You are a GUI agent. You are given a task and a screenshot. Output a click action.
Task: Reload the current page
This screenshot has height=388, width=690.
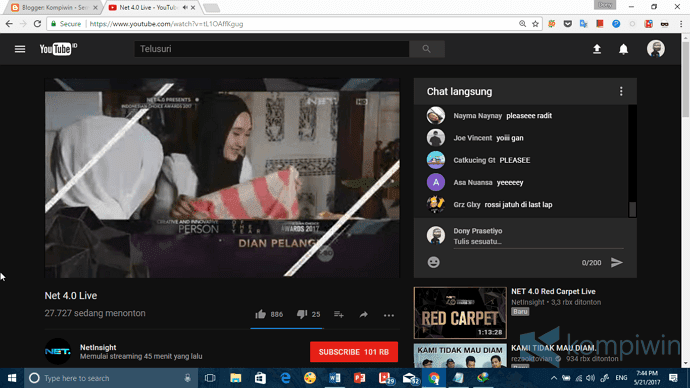(38, 24)
